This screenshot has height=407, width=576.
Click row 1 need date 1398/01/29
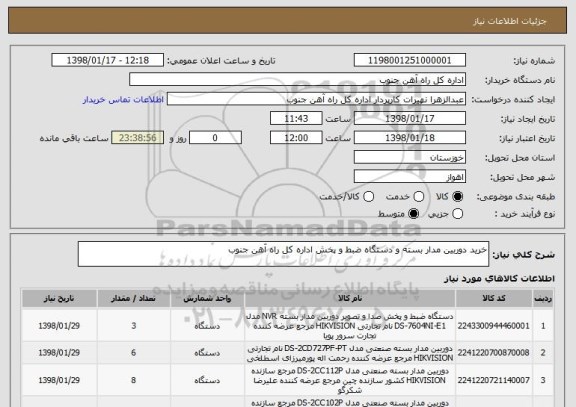click(x=59, y=326)
